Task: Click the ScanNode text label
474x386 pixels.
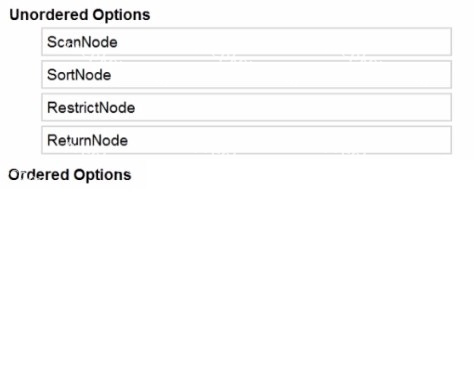Action: (x=82, y=42)
